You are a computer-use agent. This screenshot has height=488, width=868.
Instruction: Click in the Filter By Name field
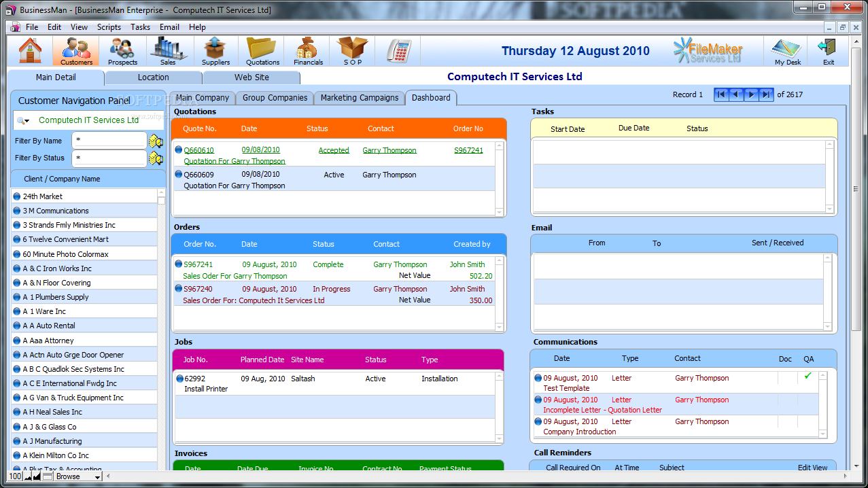[109, 141]
